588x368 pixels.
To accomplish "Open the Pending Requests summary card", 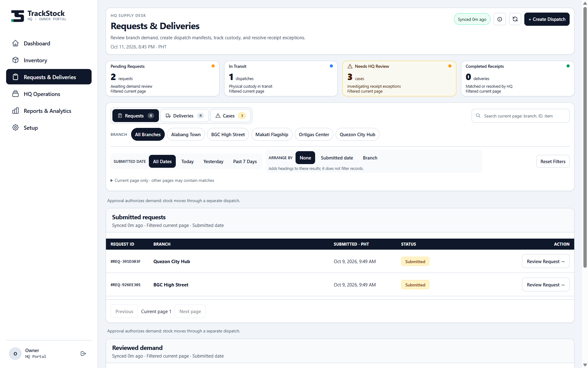I will pos(163,79).
